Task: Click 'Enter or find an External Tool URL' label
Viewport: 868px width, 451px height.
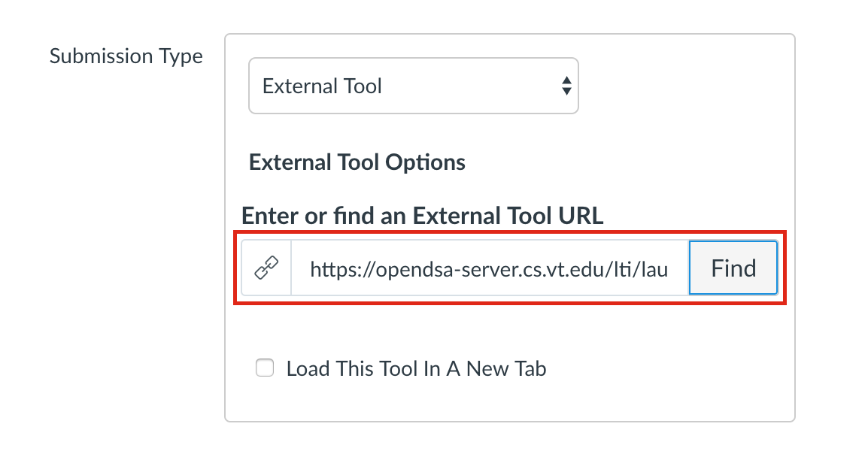Action: [x=423, y=215]
